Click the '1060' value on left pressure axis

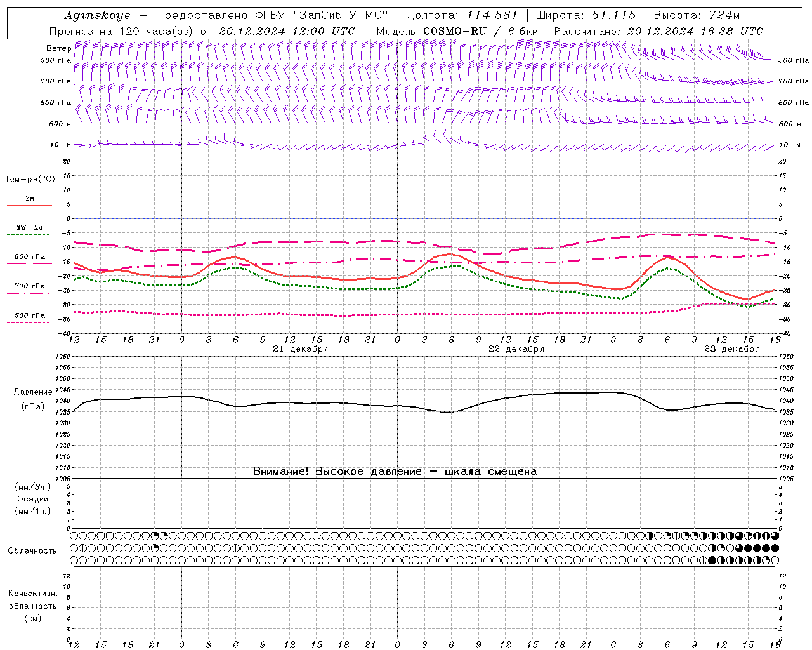[63, 356]
